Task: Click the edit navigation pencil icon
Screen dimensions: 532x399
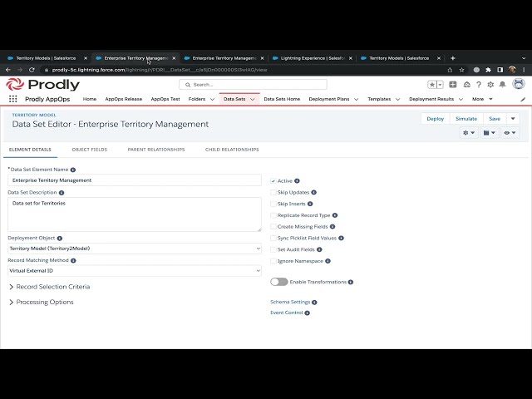Action: pyautogui.click(x=523, y=100)
